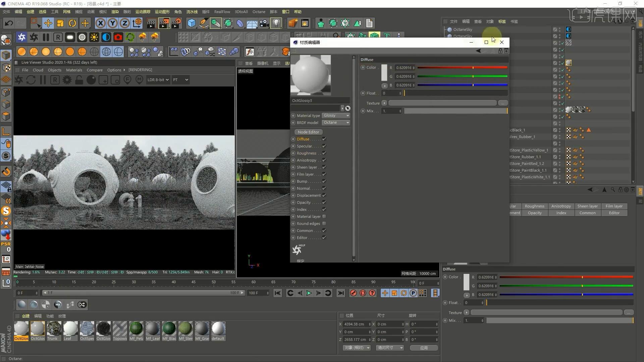Record active objects keyframe
Viewport: 644px width, 362px height.
[x=354, y=293]
